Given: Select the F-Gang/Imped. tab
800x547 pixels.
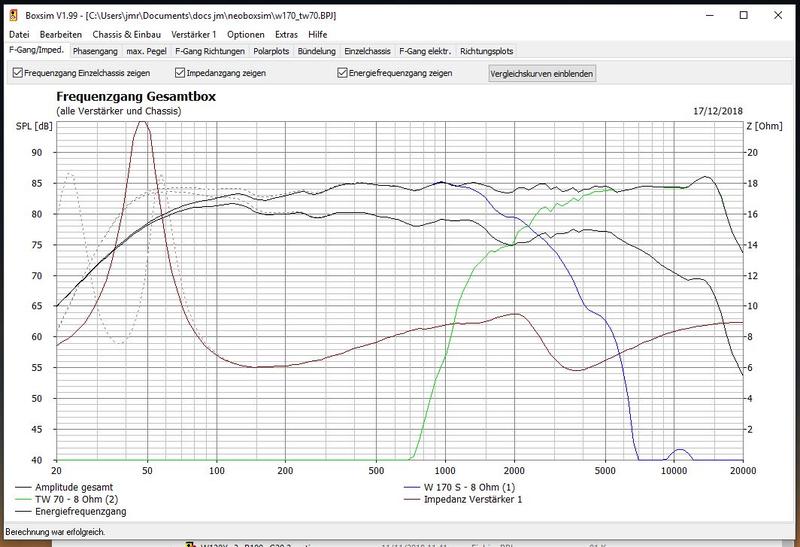Looking at the screenshot, I should pos(37,50).
